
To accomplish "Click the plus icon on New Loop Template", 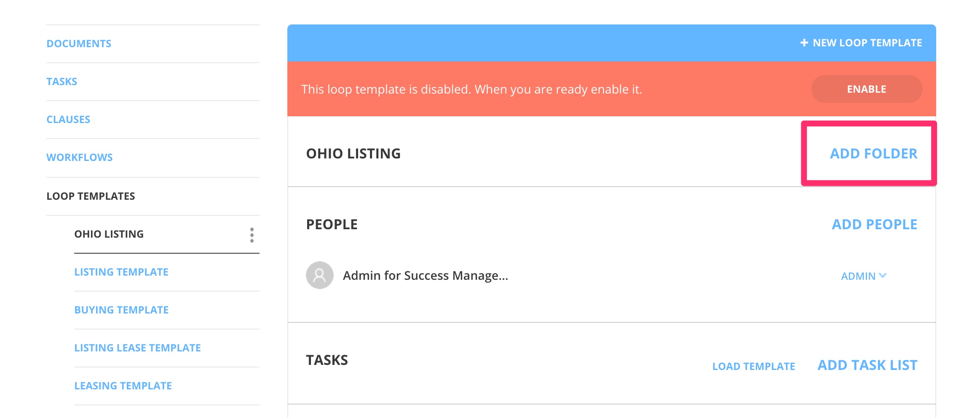I will point(804,43).
